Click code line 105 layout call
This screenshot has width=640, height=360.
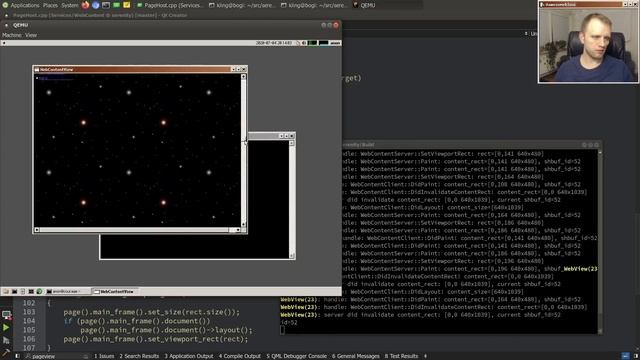(x=166, y=330)
